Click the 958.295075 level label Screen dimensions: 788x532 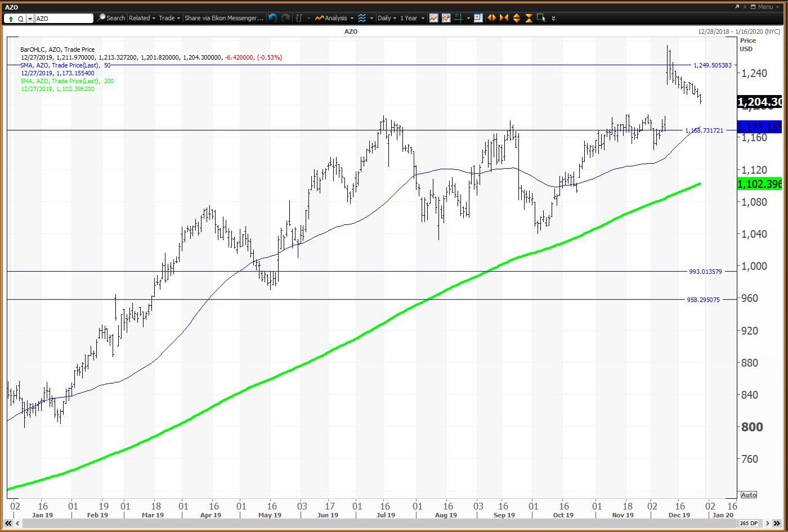[x=703, y=300]
